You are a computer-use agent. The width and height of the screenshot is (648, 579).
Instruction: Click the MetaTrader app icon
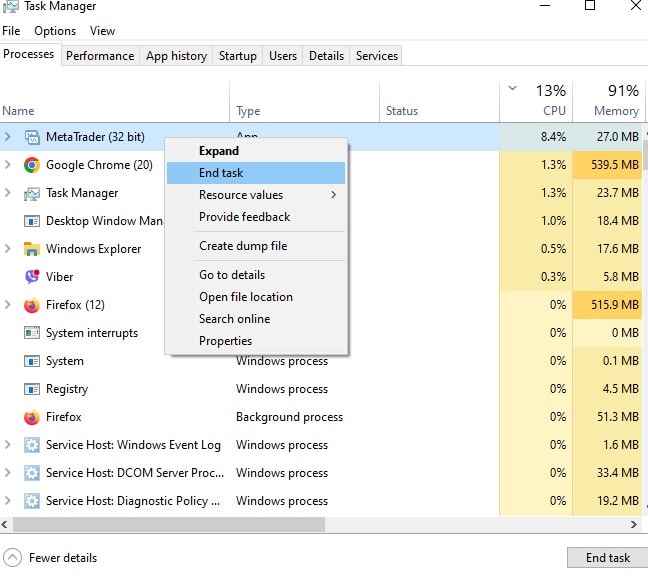(x=32, y=137)
